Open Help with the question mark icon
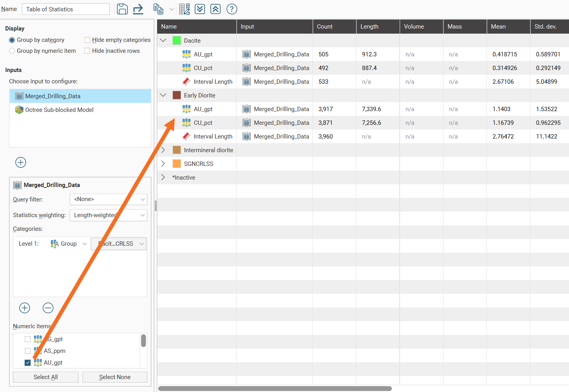 click(x=232, y=9)
